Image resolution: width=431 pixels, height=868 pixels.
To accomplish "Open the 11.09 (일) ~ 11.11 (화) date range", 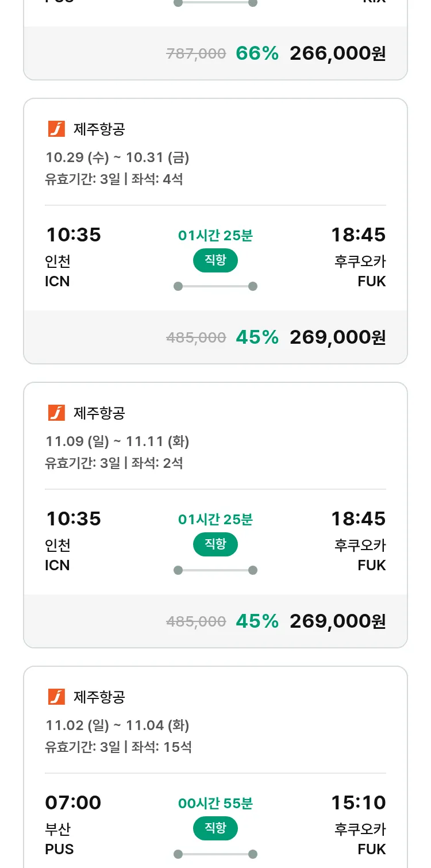I will coord(117,441).
